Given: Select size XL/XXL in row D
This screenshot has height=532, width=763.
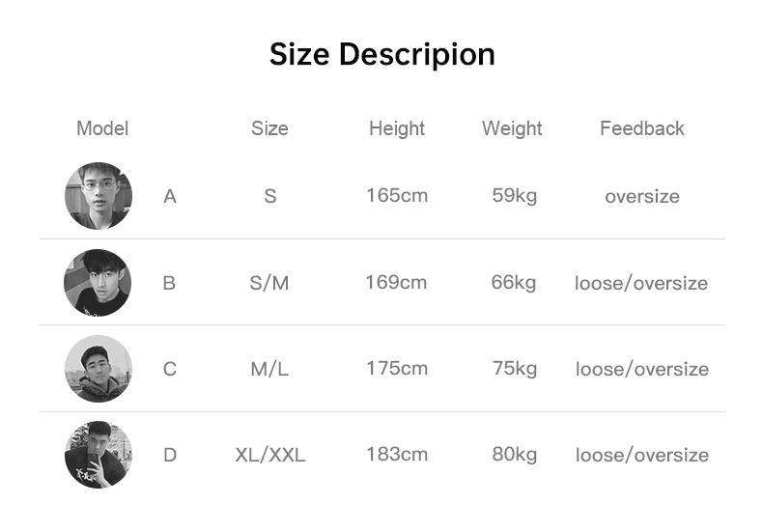Looking at the screenshot, I should coord(269,455).
